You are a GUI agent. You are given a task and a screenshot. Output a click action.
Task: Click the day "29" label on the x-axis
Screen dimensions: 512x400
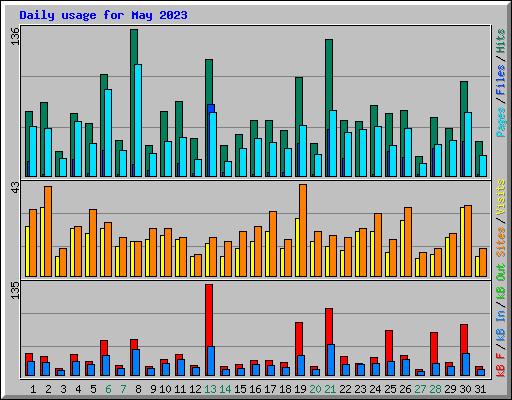(x=450, y=389)
